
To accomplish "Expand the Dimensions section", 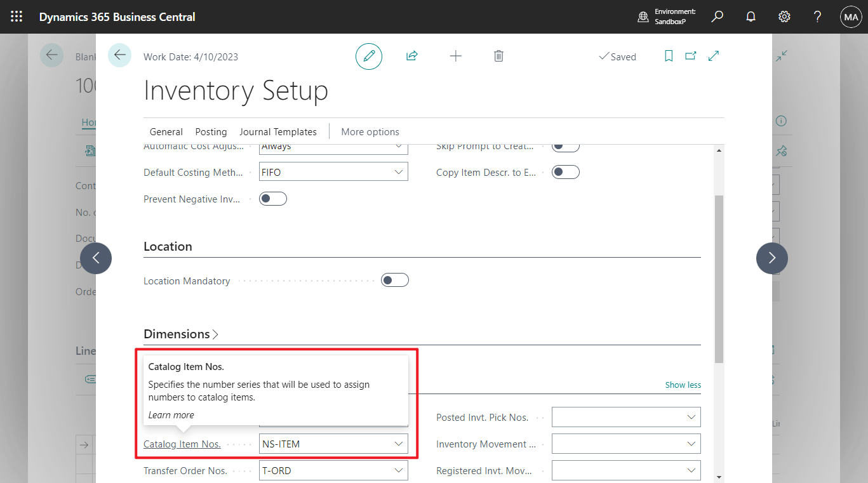I will [181, 334].
